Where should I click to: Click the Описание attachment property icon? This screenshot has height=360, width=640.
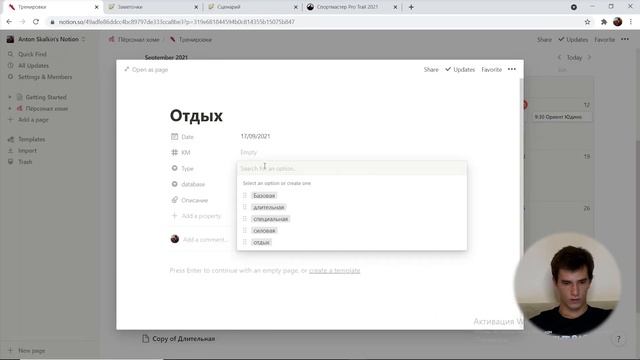(x=175, y=200)
